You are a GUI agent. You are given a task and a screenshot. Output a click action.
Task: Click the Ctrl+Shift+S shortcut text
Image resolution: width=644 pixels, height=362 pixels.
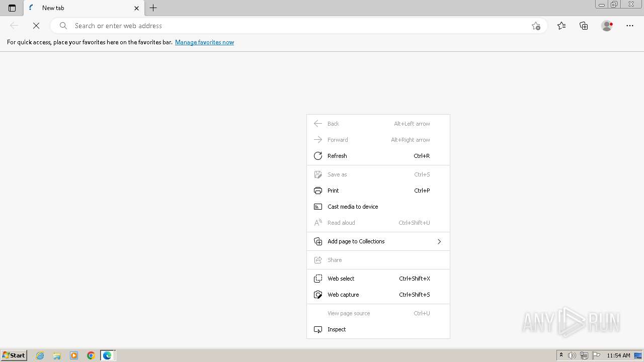[415, 295]
